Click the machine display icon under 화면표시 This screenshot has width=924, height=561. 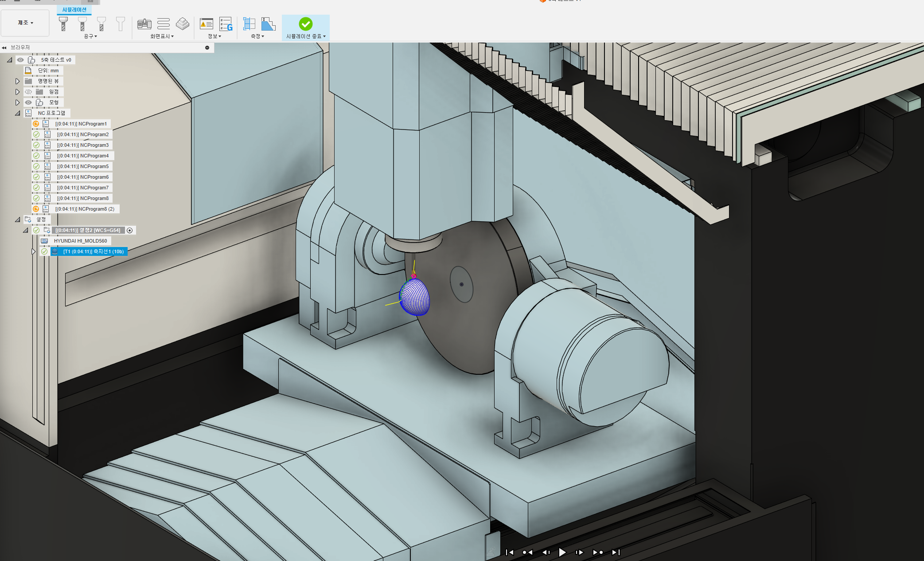pyautogui.click(x=145, y=24)
